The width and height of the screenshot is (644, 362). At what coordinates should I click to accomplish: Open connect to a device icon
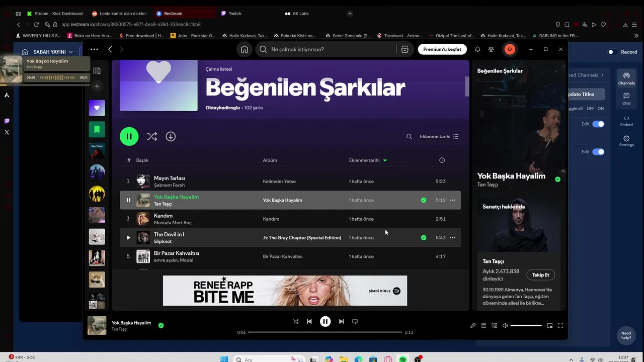click(494, 325)
